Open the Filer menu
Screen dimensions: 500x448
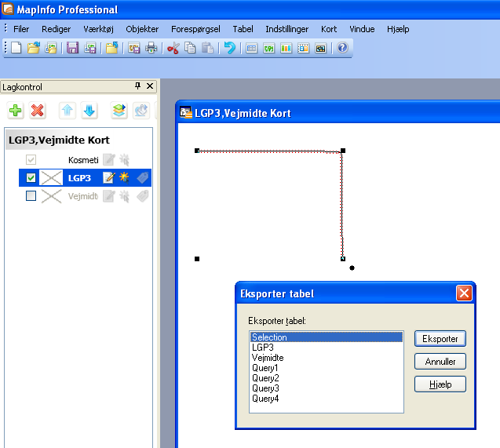[x=21, y=29]
